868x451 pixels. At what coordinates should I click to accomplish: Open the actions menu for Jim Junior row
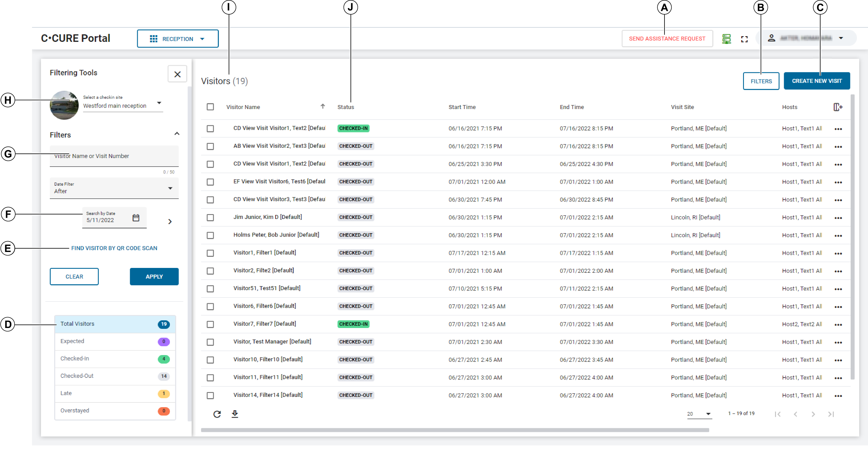(x=838, y=218)
